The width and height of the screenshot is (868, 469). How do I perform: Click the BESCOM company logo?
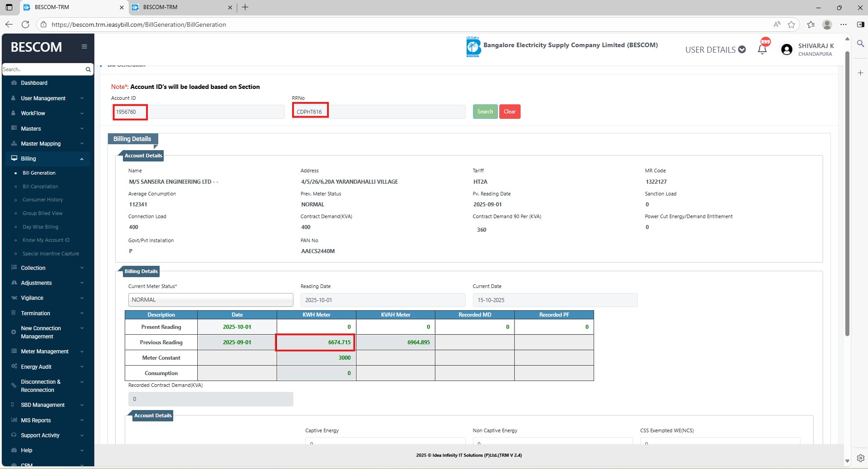click(473, 47)
